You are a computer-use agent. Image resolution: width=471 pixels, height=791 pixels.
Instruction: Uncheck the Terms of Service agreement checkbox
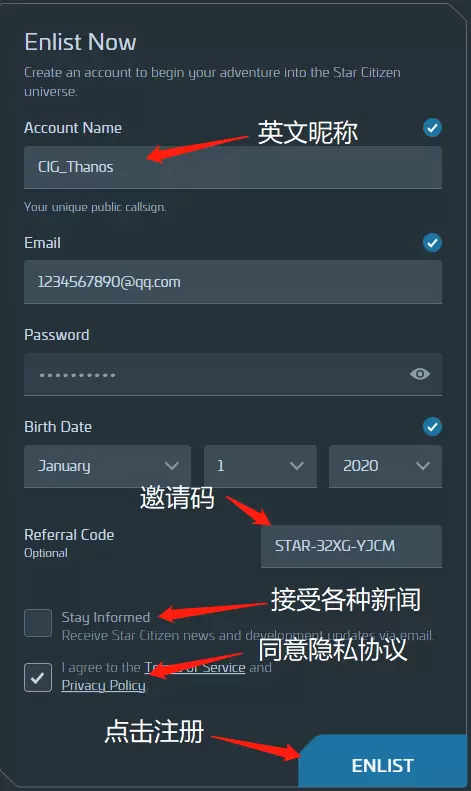[38, 677]
